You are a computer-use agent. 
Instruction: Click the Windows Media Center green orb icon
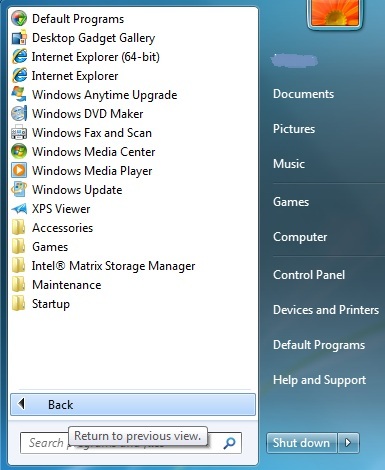click(x=19, y=151)
